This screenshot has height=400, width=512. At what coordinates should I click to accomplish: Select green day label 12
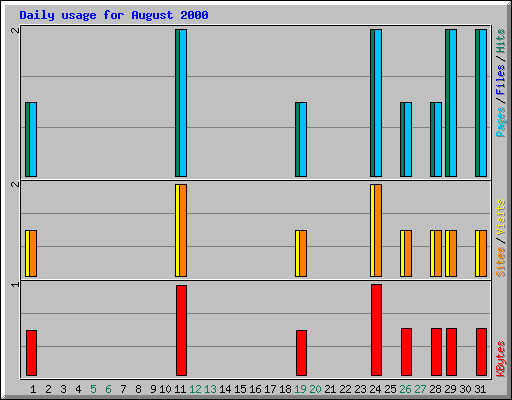[x=195, y=389]
